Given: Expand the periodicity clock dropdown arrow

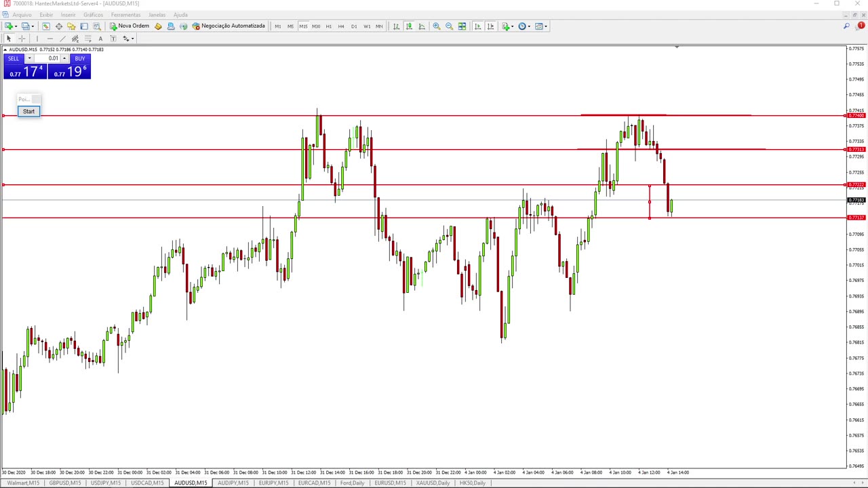Looking at the screenshot, I should click(x=530, y=26).
